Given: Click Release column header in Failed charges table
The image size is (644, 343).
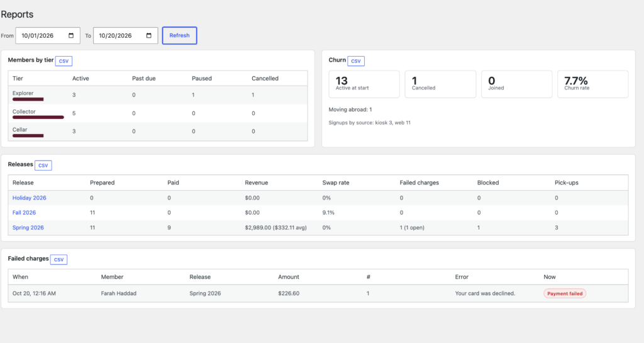Looking at the screenshot, I should (x=200, y=277).
